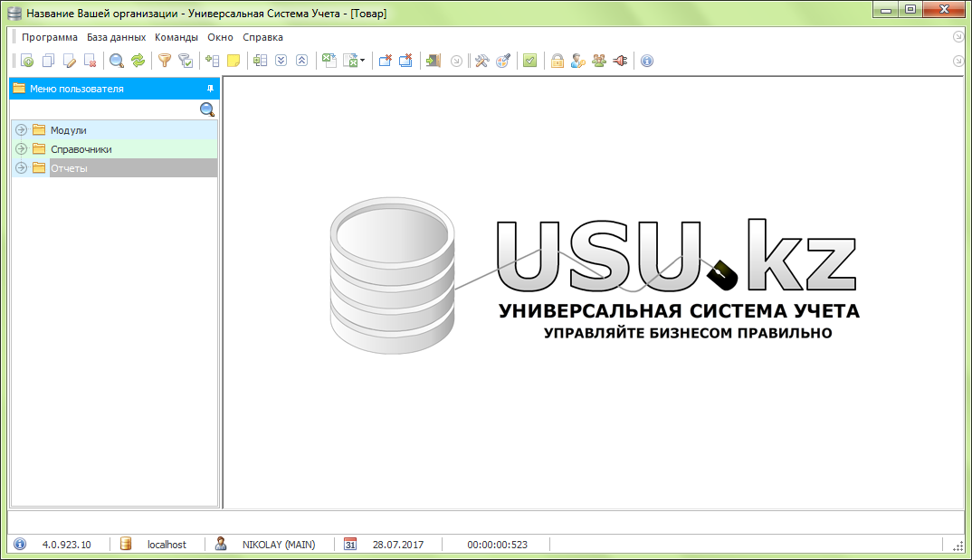This screenshot has height=560, width=972.
Task: Click the color palette brush icon
Action: point(503,61)
